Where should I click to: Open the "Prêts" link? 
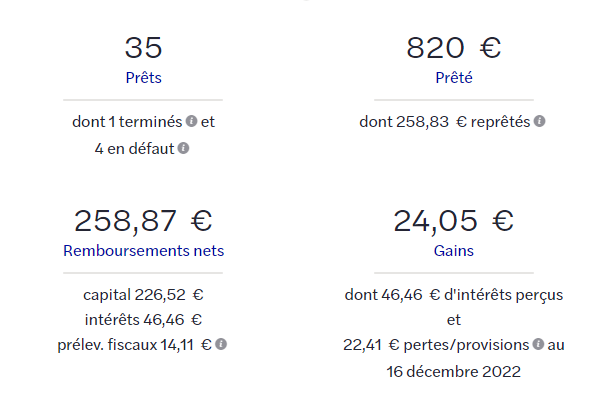[143, 77]
